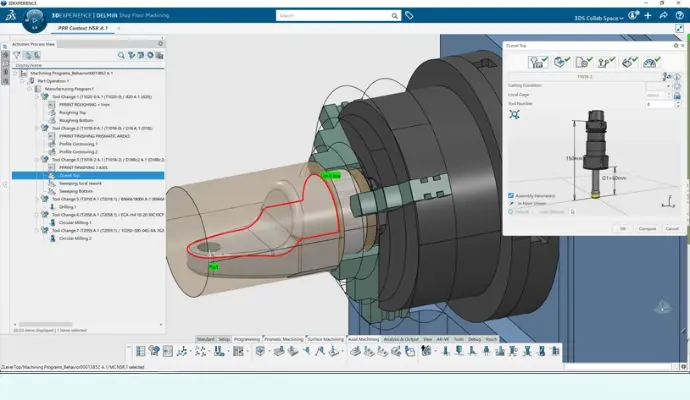Select the Roughing Top operation
Screen dimensions: 690x400
pos(73,113)
